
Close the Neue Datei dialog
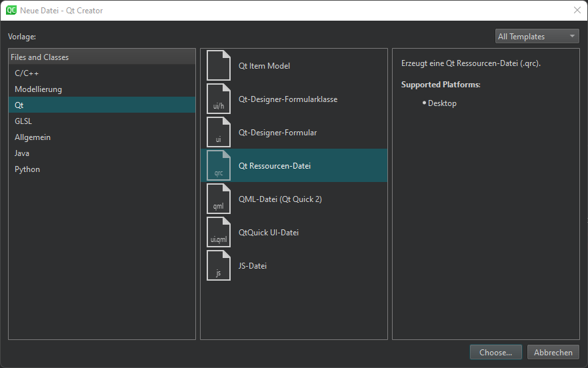pos(577,10)
